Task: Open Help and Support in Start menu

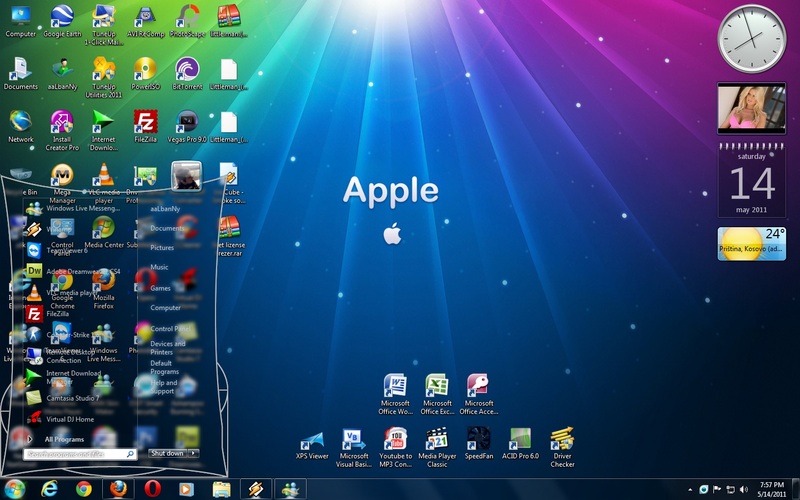Action: (164, 387)
